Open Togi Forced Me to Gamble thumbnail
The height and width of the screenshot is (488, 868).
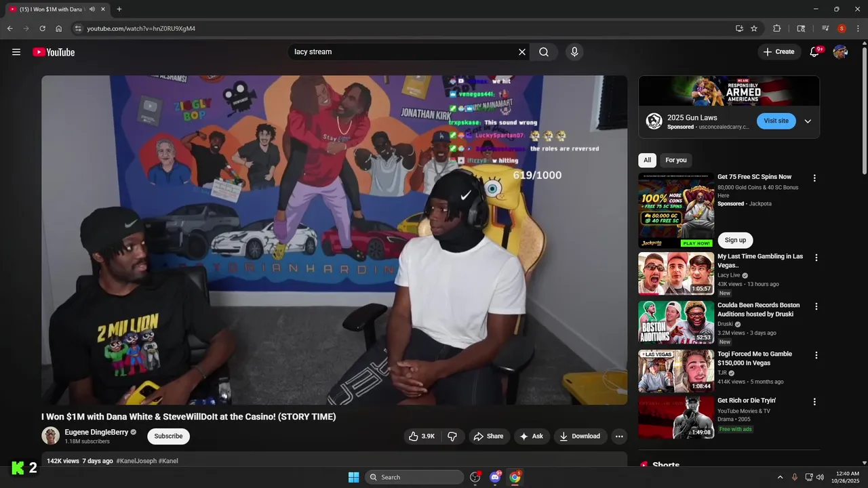click(676, 371)
